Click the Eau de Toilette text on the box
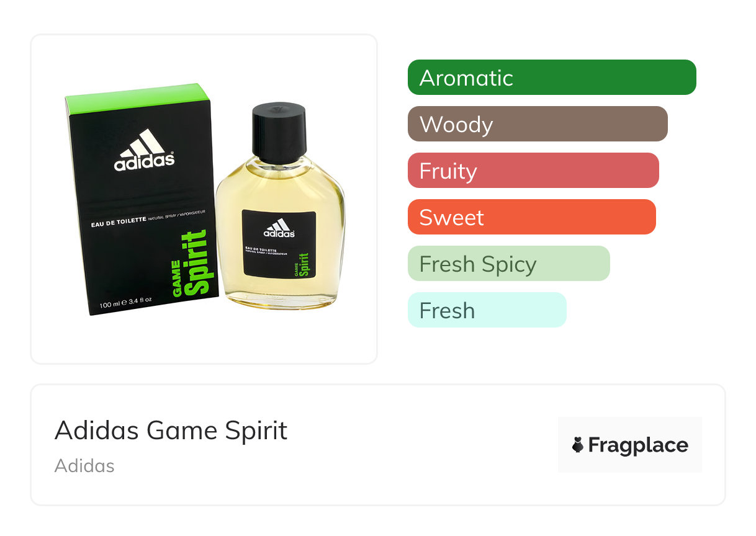The image size is (756, 536). pos(118,220)
